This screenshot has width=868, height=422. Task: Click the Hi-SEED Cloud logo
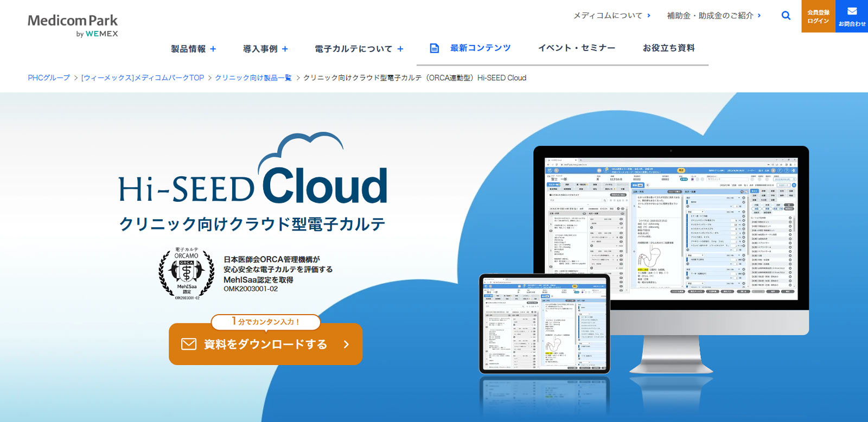[253, 168]
